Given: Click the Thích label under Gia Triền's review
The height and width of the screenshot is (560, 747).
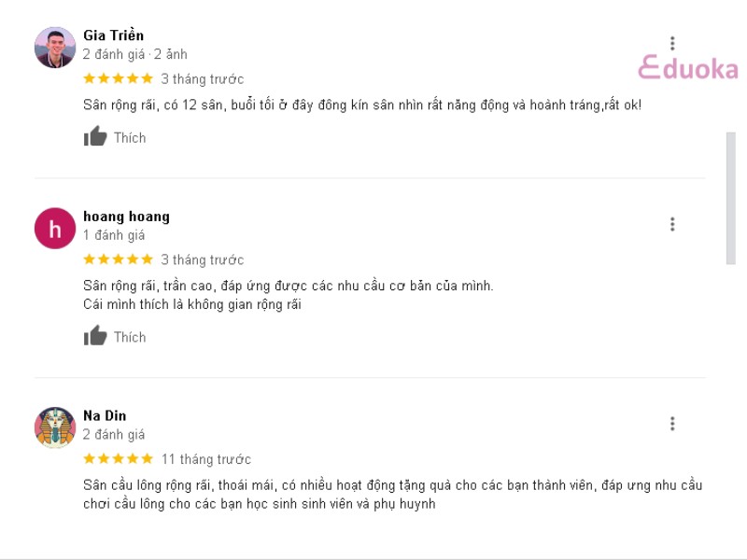Looking at the screenshot, I should point(130,138).
